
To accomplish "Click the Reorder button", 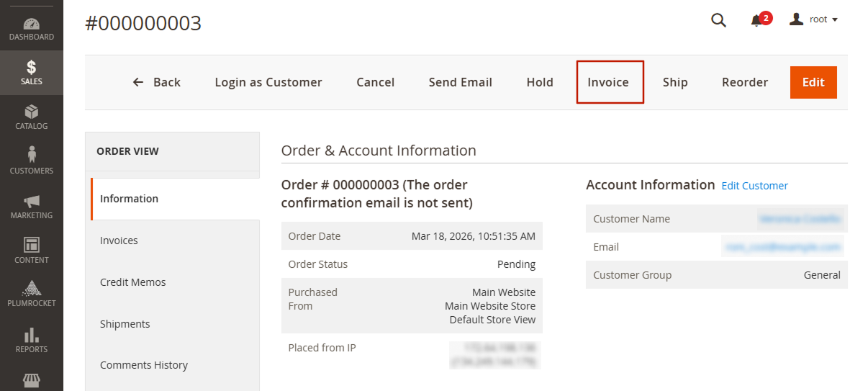I will 745,82.
